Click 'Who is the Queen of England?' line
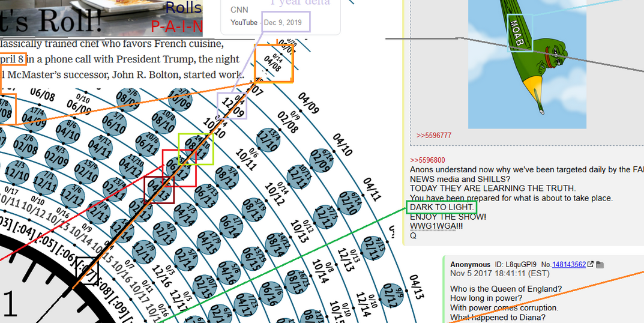The width and height of the screenshot is (644, 323). (506, 289)
